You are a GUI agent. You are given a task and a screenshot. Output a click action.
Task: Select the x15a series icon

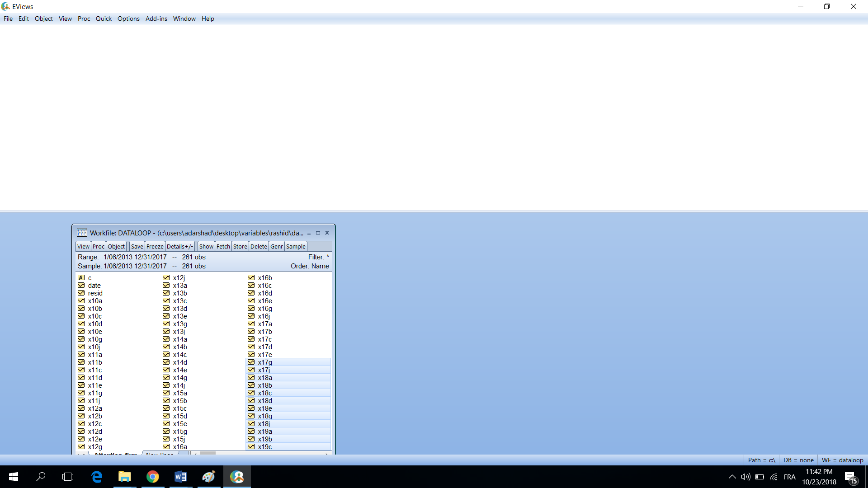(166, 393)
